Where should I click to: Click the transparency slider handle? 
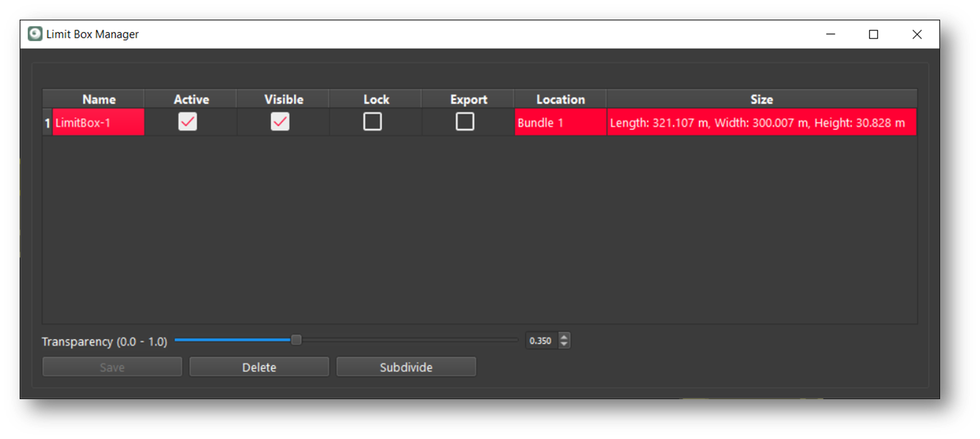[x=296, y=340]
